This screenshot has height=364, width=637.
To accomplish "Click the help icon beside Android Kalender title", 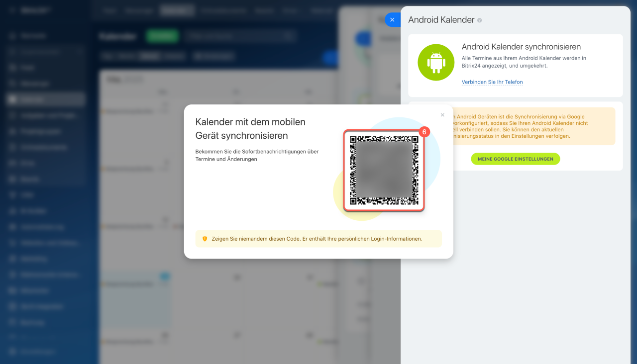I will [x=480, y=20].
